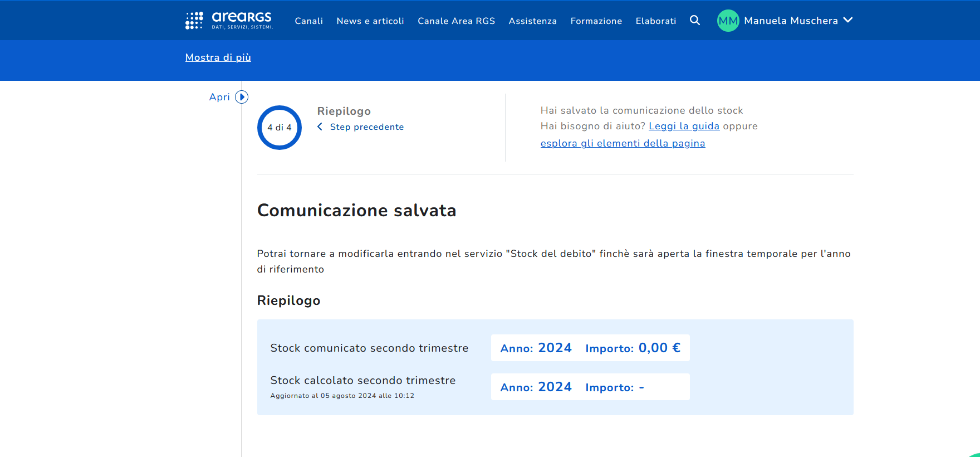Open the Canali menu
Viewport: 980px width, 457px height.
pos(308,21)
